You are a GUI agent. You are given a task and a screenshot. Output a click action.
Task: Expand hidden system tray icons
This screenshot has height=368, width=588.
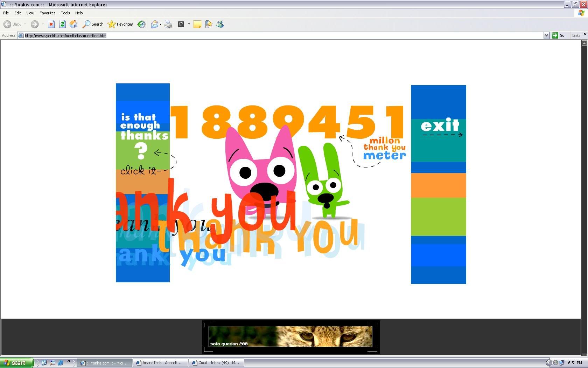pyautogui.click(x=549, y=363)
